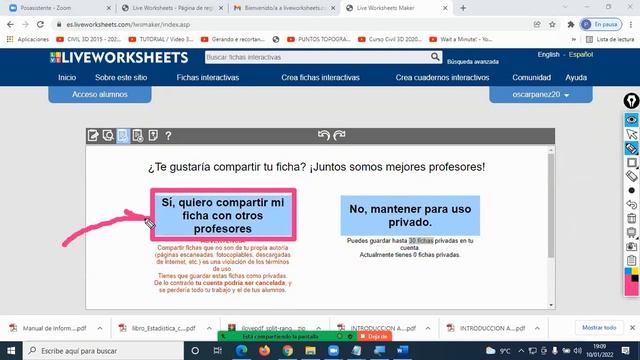Open the upload page icon
The width and height of the screenshot is (640, 360).
153,136
